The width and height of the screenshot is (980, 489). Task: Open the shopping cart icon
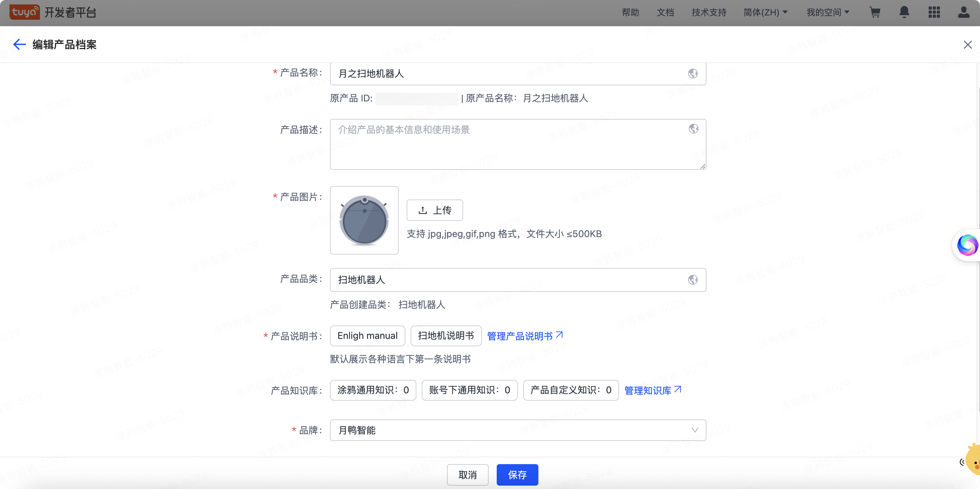(875, 12)
